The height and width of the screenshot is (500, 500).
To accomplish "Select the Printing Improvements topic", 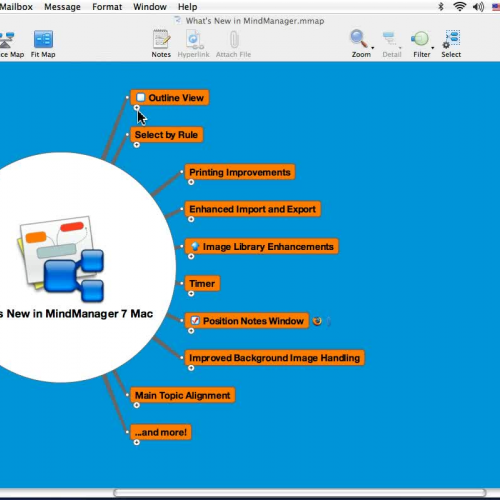I will [x=240, y=172].
